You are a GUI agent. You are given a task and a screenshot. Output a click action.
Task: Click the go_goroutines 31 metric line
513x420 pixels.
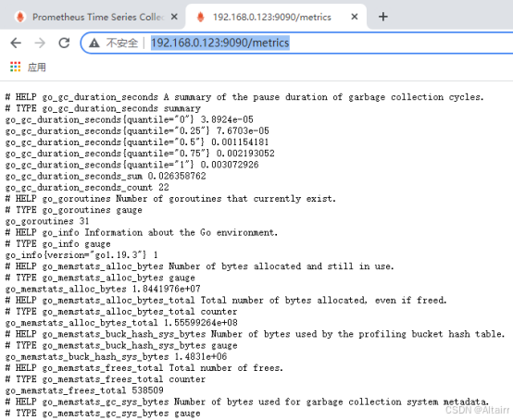pos(47,221)
